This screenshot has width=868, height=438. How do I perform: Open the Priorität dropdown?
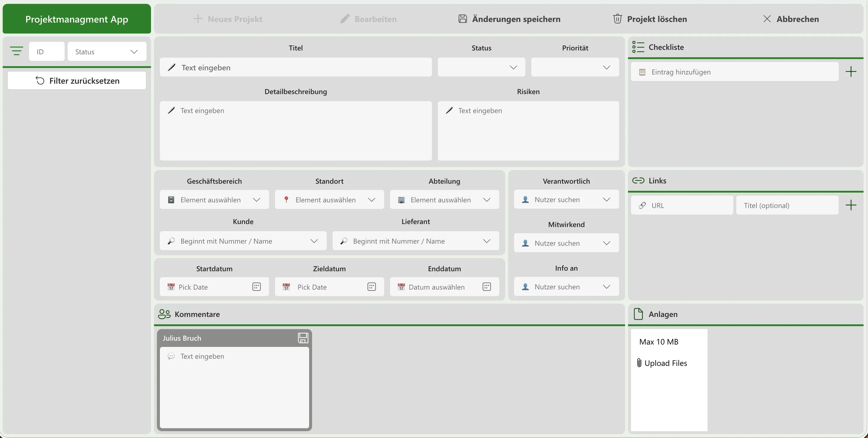pos(575,67)
